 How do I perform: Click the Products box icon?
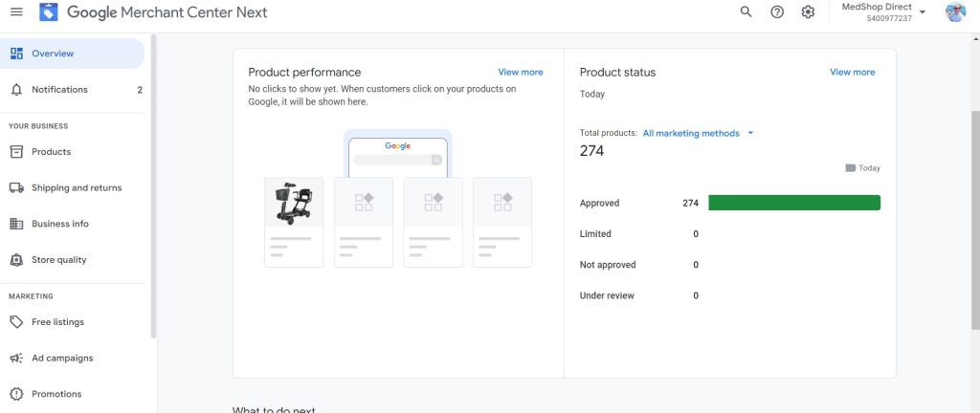17,152
